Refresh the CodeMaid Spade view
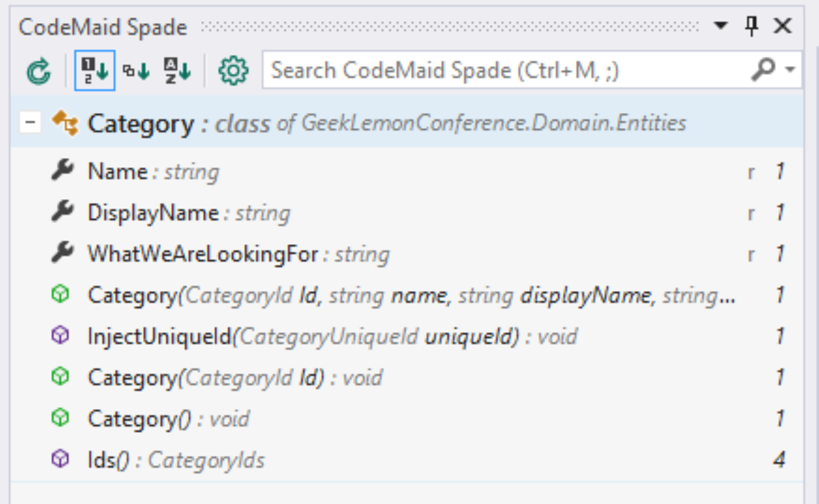Screen dimensions: 819x504 [x=38, y=71]
